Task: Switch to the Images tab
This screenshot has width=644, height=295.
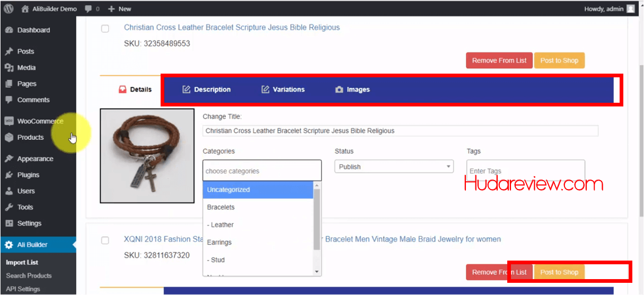Action: 352,90
